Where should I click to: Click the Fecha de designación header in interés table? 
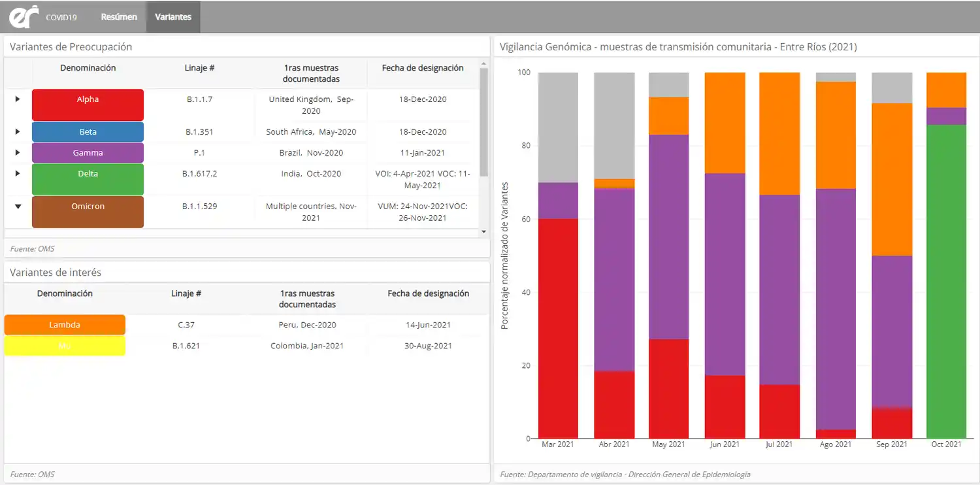428,293
